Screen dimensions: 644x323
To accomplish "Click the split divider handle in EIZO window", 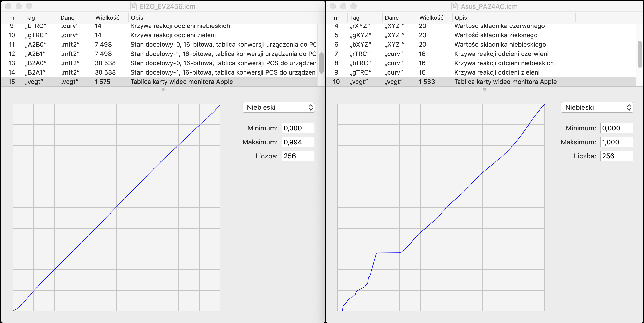I will coord(163,89).
